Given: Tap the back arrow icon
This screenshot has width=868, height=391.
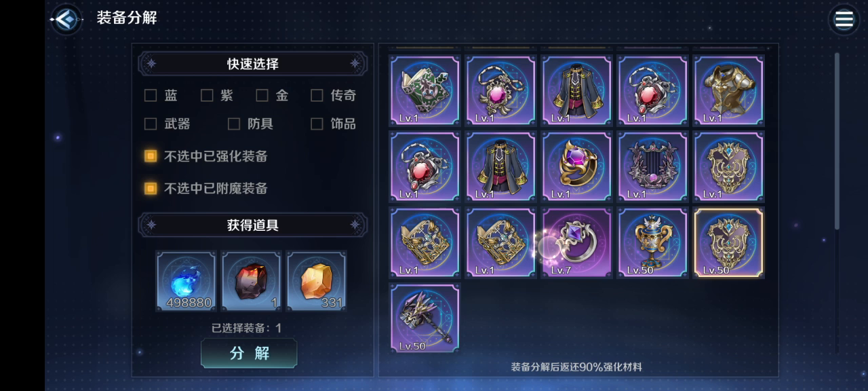Looking at the screenshot, I should pos(66,19).
